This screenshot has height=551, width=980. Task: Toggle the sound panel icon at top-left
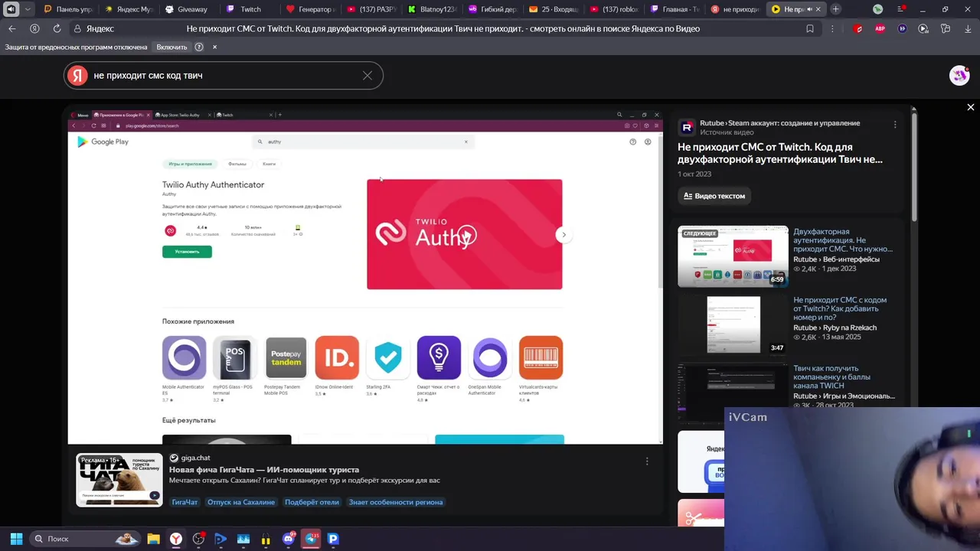point(11,9)
